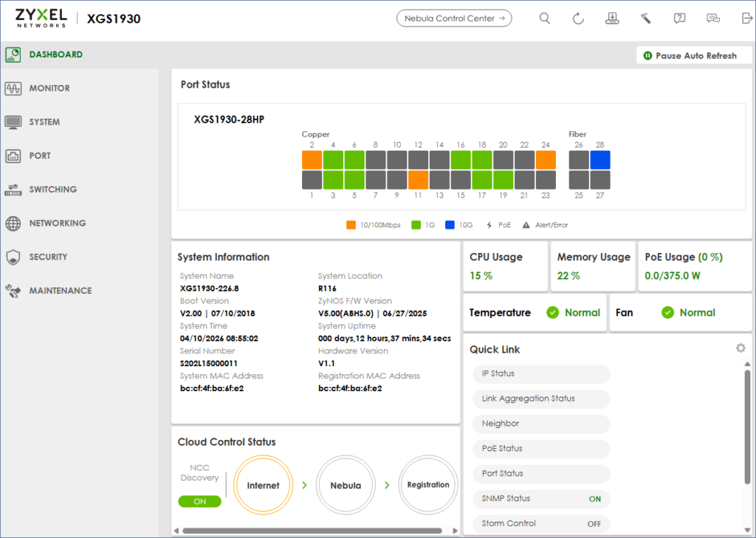The image size is (756, 538).
Task: Expand the Monitor menu in the sidebar
Action: (49, 89)
